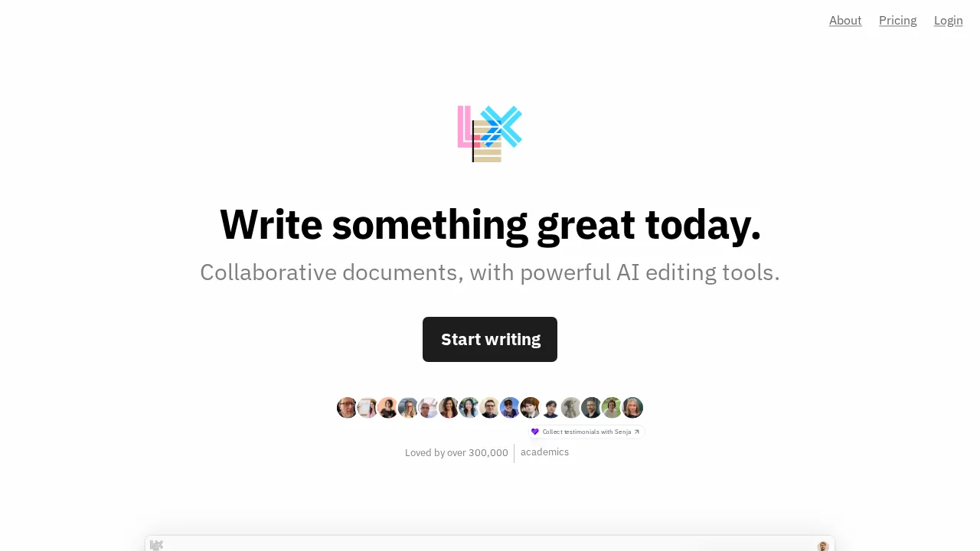Click the Start writing button
The image size is (980, 551).
pos(490,339)
